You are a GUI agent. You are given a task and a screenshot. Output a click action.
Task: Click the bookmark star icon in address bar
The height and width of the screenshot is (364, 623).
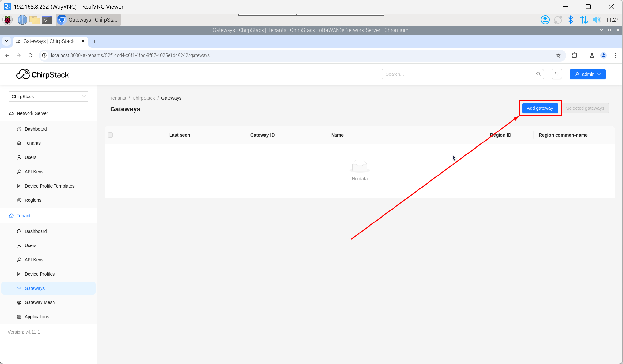point(558,55)
